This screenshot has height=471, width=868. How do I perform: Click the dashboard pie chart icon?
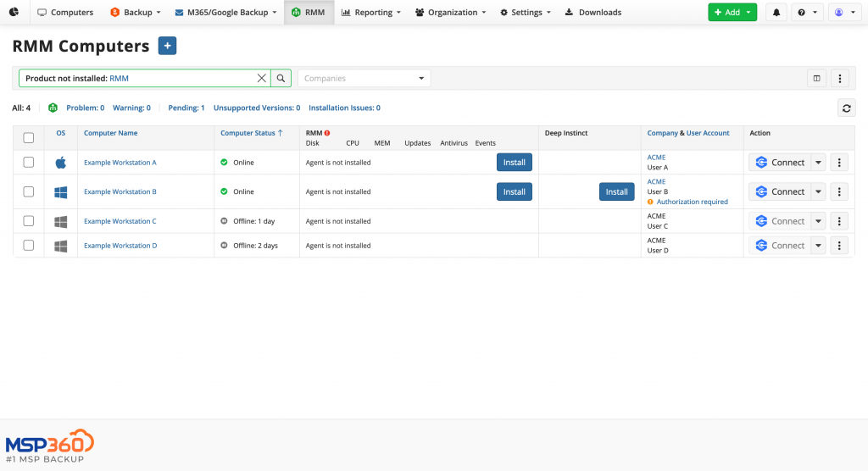(x=14, y=13)
